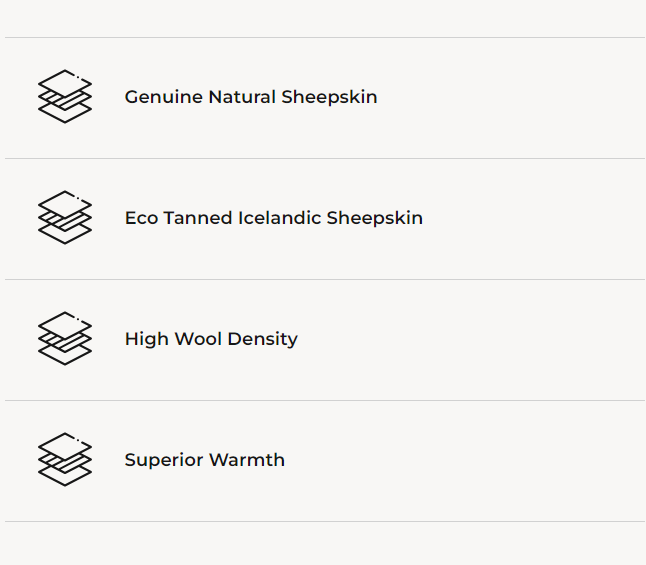The width and height of the screenshot is (646, 565).
Task: Click the word Density in the third feature
Action: [263, 339]
